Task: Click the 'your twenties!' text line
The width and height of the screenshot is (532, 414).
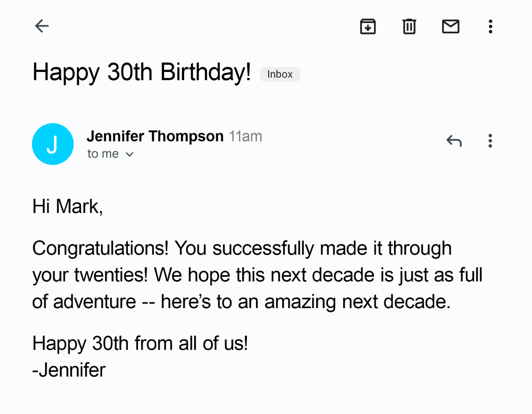Action: 91,276
